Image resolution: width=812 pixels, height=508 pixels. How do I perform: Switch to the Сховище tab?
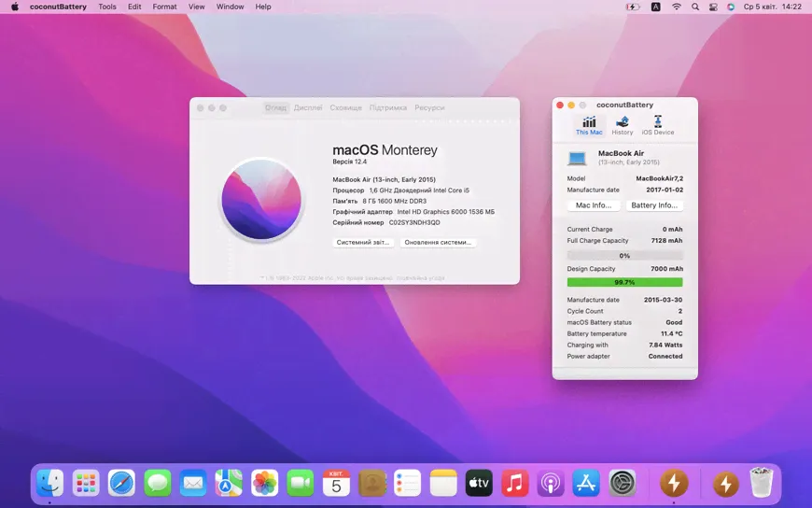click(346, 107)
